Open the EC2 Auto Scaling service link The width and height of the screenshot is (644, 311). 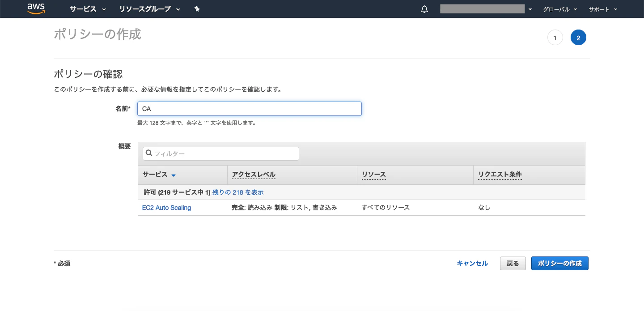(x=166, y=208)
